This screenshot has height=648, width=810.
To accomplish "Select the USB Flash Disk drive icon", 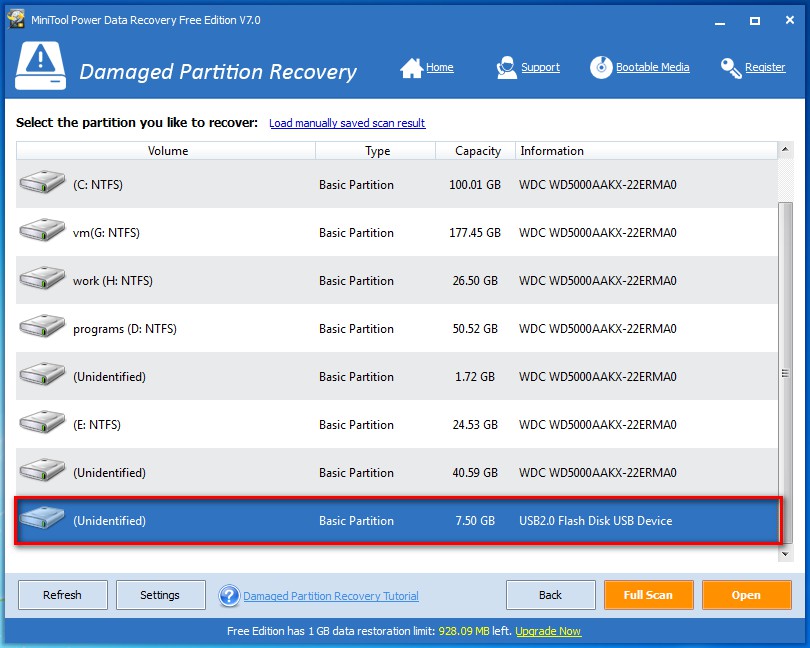I will [x=42, y=521].
